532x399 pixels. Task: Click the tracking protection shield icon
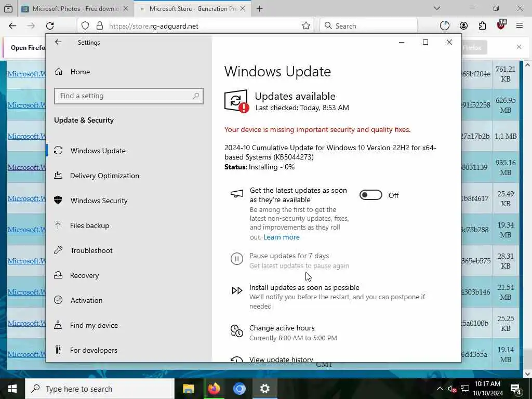click(85, 26)
